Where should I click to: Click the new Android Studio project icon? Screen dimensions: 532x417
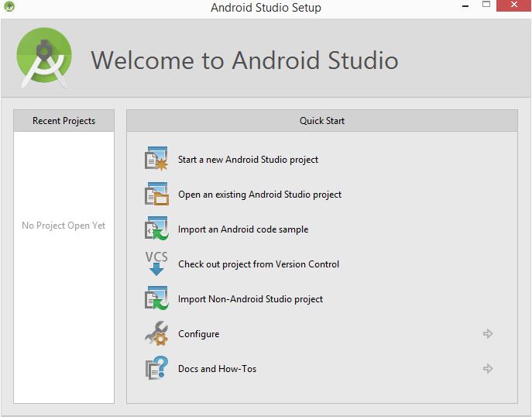tap(156, 159)
